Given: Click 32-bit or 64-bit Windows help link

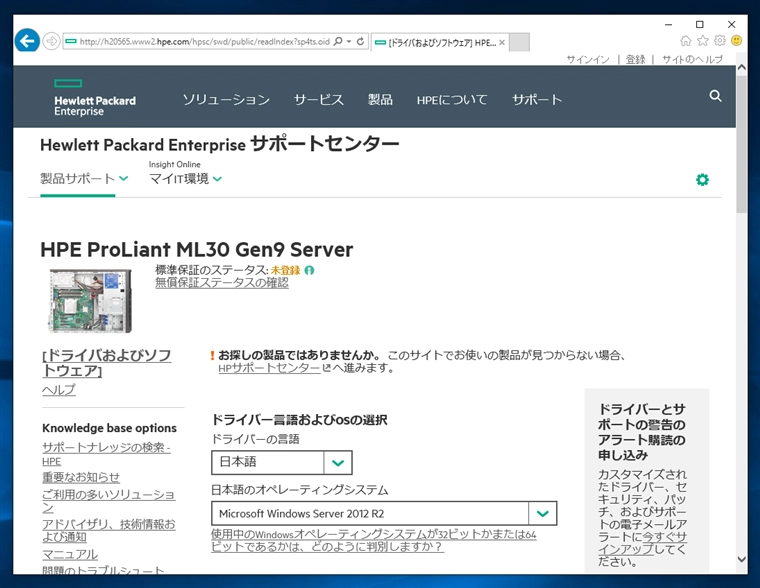Looking at the screenshot, I should 374,540.
